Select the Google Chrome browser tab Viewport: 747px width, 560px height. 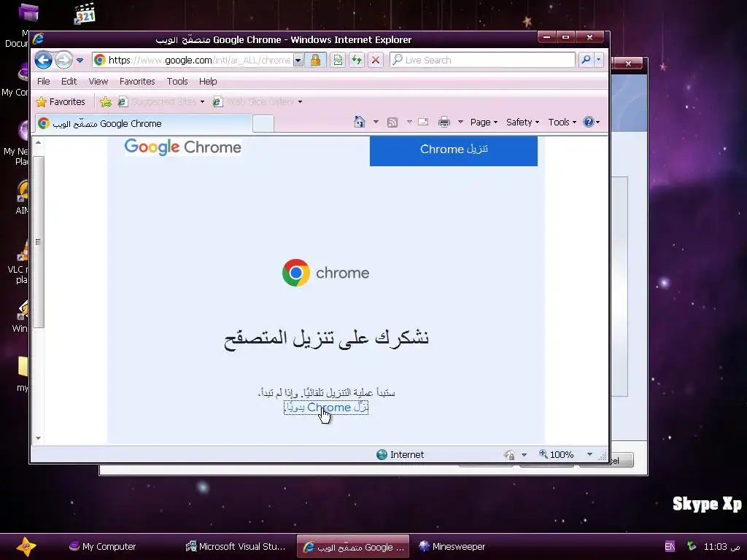(143, 123)
